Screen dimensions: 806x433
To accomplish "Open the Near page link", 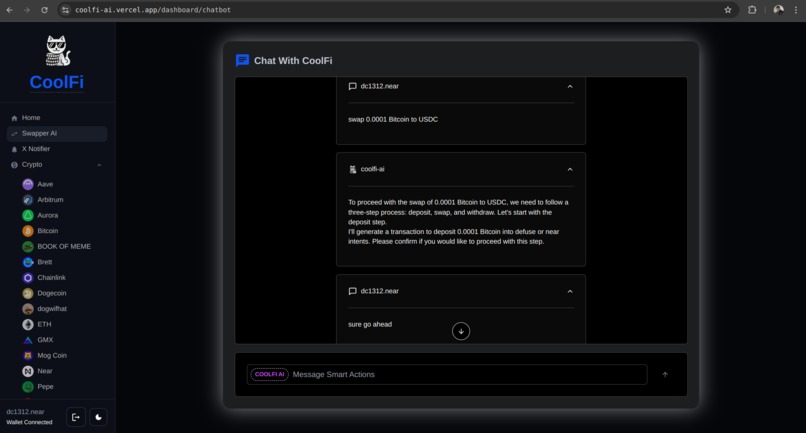I will tap(45, 371).
